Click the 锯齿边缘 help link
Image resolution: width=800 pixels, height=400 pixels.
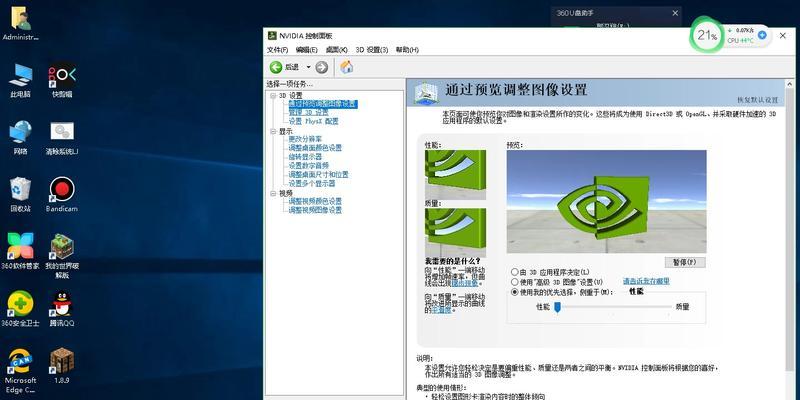point(464,283)
